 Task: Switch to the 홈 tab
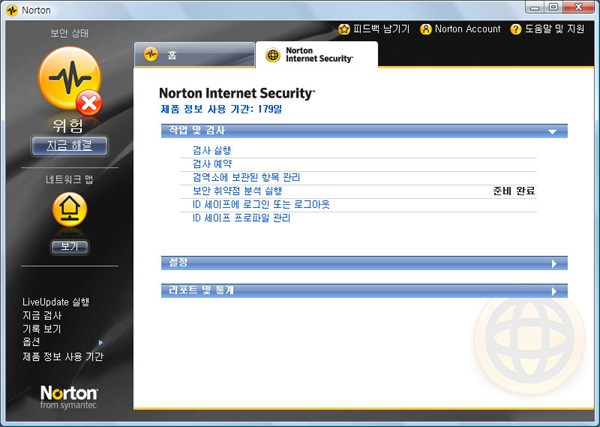tap(194, 55)
